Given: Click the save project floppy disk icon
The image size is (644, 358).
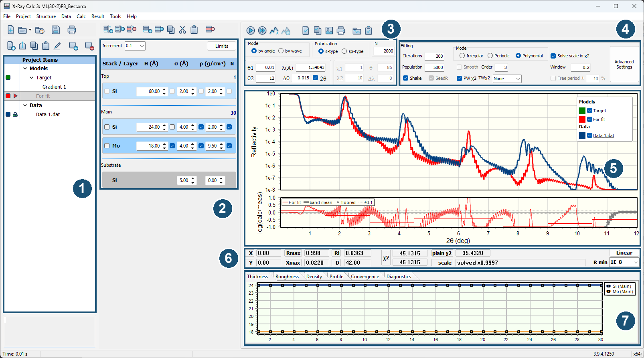Looking at the screenshot, I should click(x=56, y=30).
